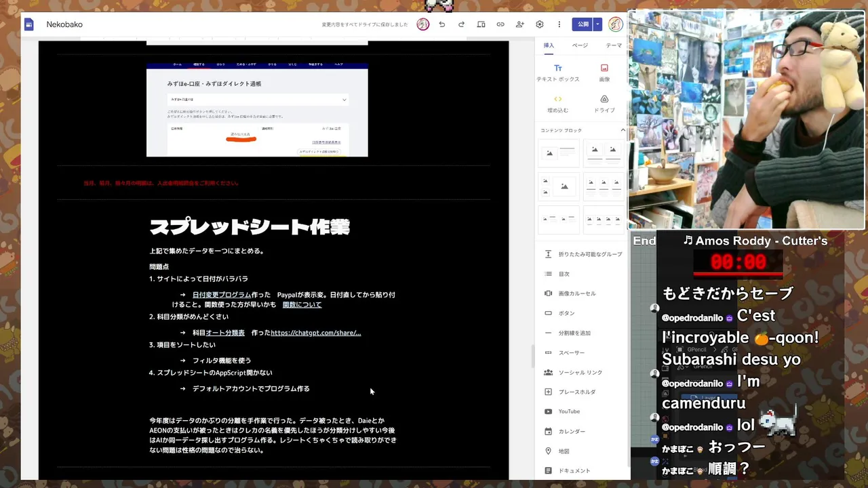Open the dropdown arrow next to 公開
The image size is (868, 488).
click(597, 24)
